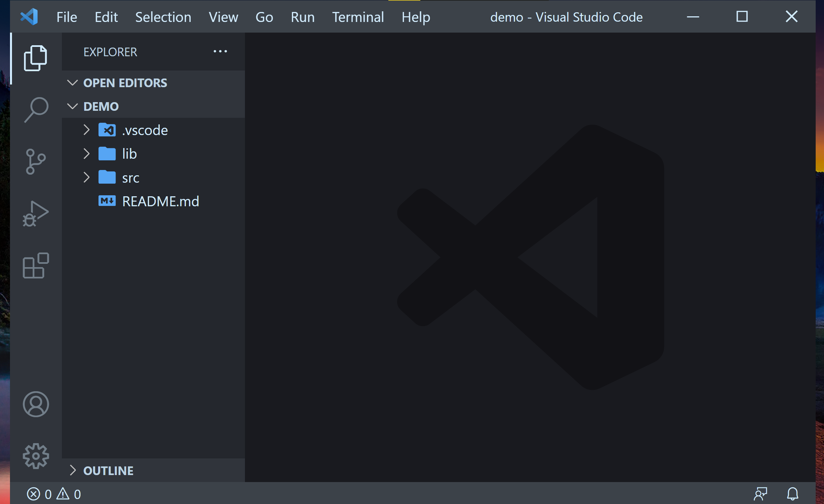Select the .vscode folder name
Screen dimensions: 824x504
[x=145, y=130]
